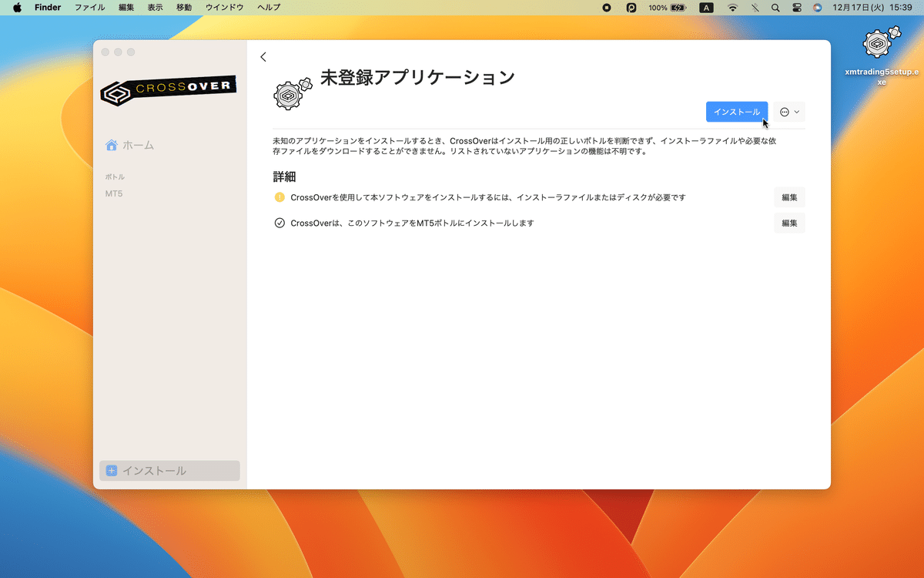Click the Bluetooth icon in the menu bar
Viewport: 924px width, 578px height.
(755, 8)
